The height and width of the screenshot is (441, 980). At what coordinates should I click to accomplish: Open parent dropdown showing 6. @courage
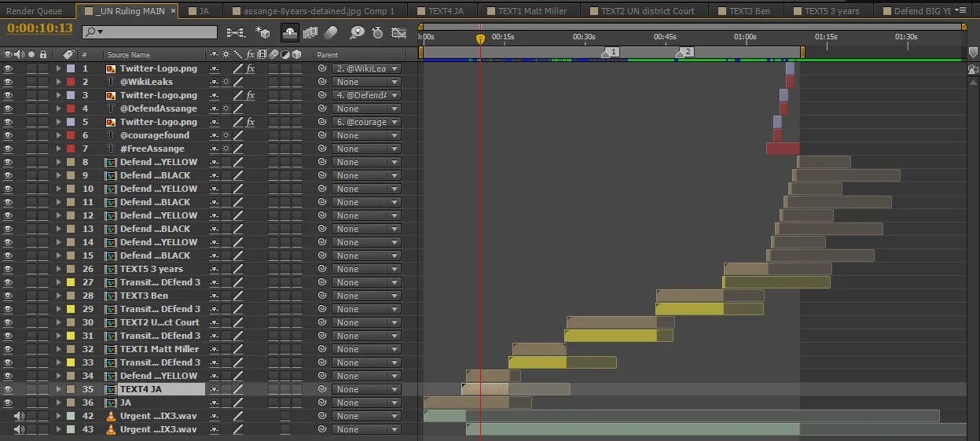point(365,122)
